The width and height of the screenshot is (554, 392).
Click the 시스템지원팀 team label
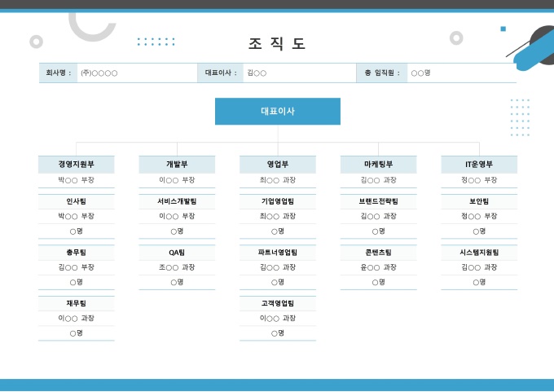(479, 253)
